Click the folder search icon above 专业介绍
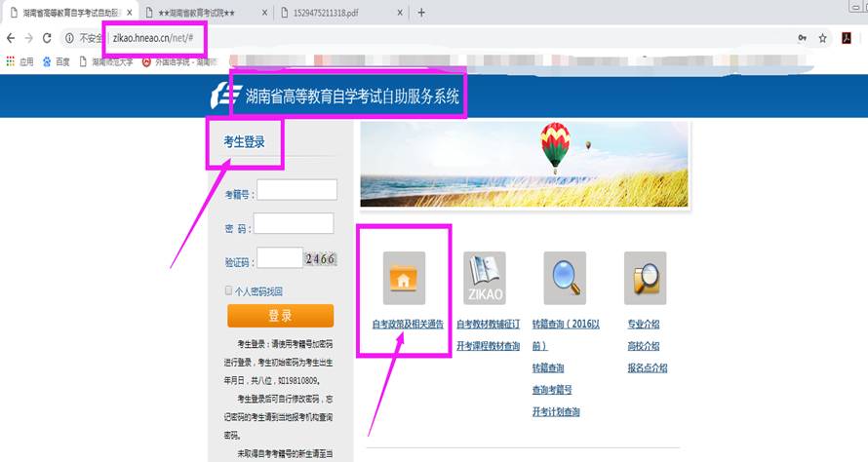Image resolution: width=868 pixels, height=462 pixels. coord(645,278)
